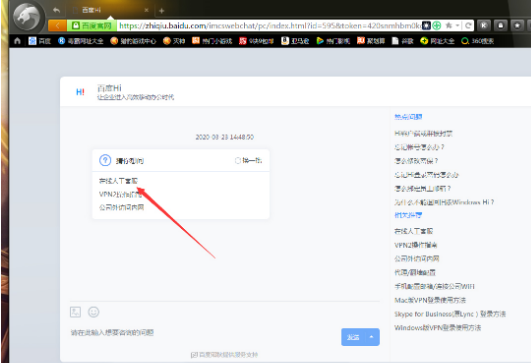Click sidebar question 怎么修改密保?

pyautogui.click(x=416, y=161)
